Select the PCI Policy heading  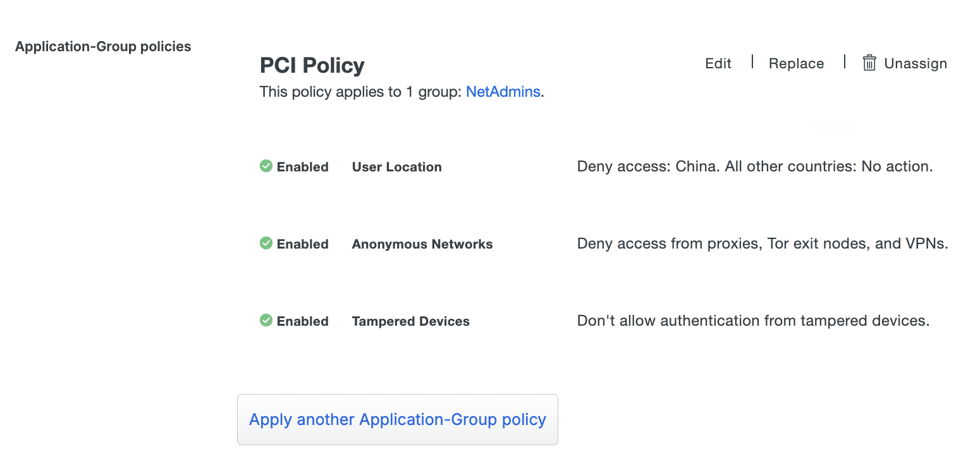click(x=312, y=65)
